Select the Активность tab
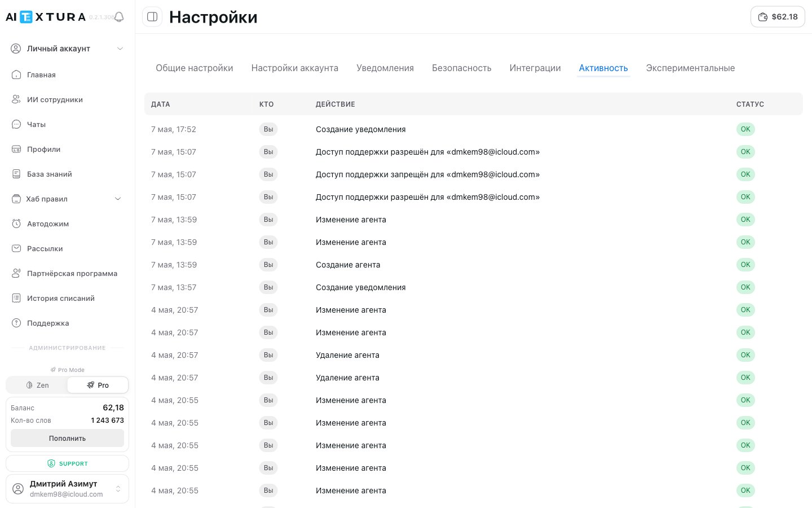Image resolution: width=812 pixels, height=508 pixels. [x=603, y=68]
